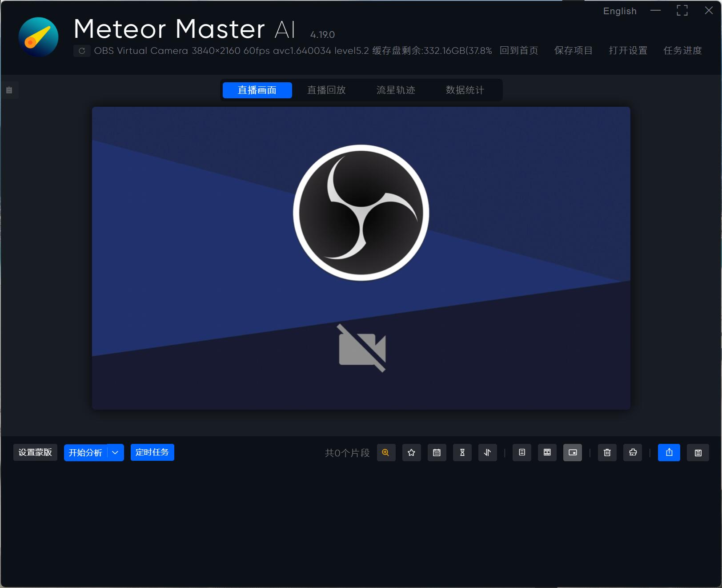Switch to the 流星轨迹 tab
This screenshot has width=722, height=588.
pyautogui.click(x=396, y=90)
